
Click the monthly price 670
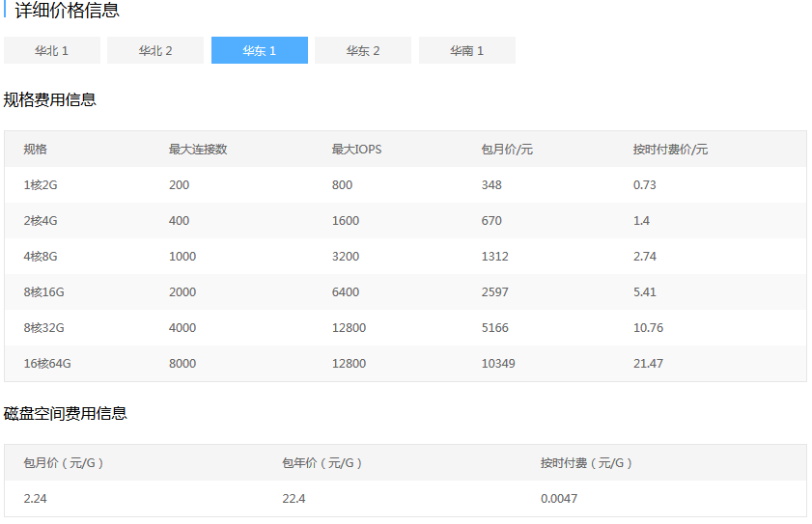pyautogui.click(x=491, y=221)
